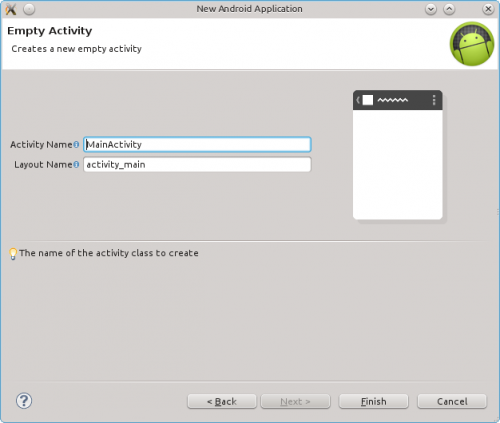This screenshot has height=423, width=500.
Task: Click the info icon beside Layout Name
Action: point(76,164)
